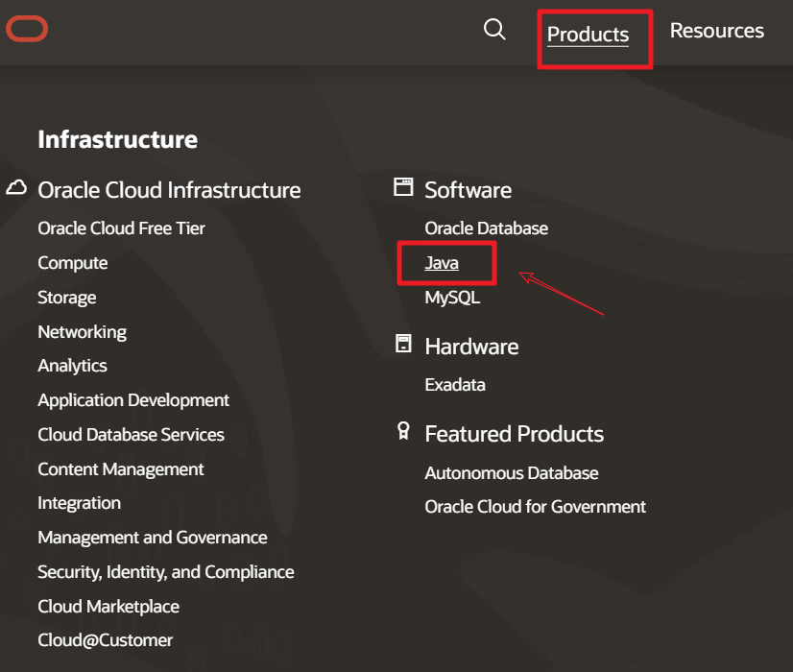Open the MySQL link

pyautogui.click(x=452, y=298)
